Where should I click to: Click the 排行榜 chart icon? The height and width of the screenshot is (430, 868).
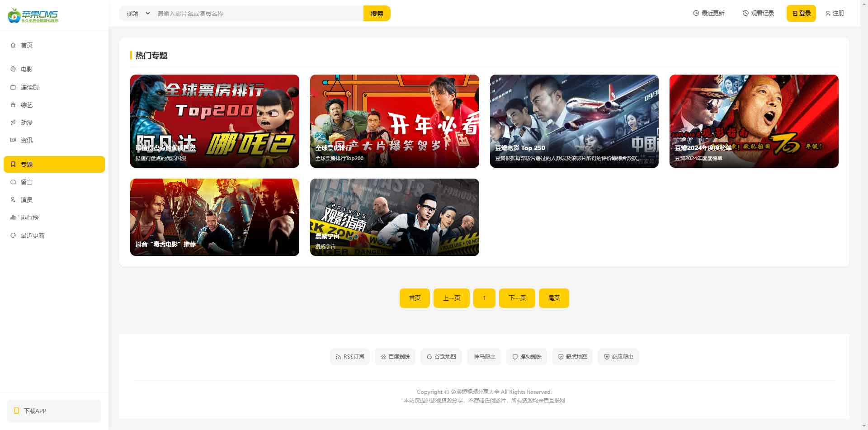pos(13,217)
